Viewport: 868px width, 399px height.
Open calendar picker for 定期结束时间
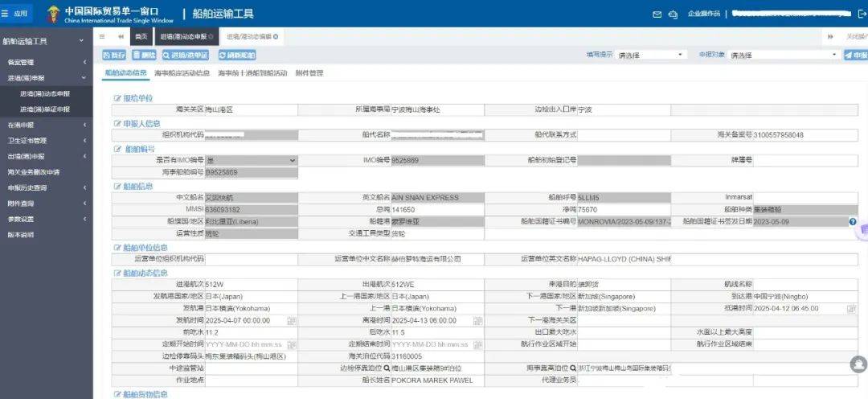pyautogui.click(x=477, y=344)
